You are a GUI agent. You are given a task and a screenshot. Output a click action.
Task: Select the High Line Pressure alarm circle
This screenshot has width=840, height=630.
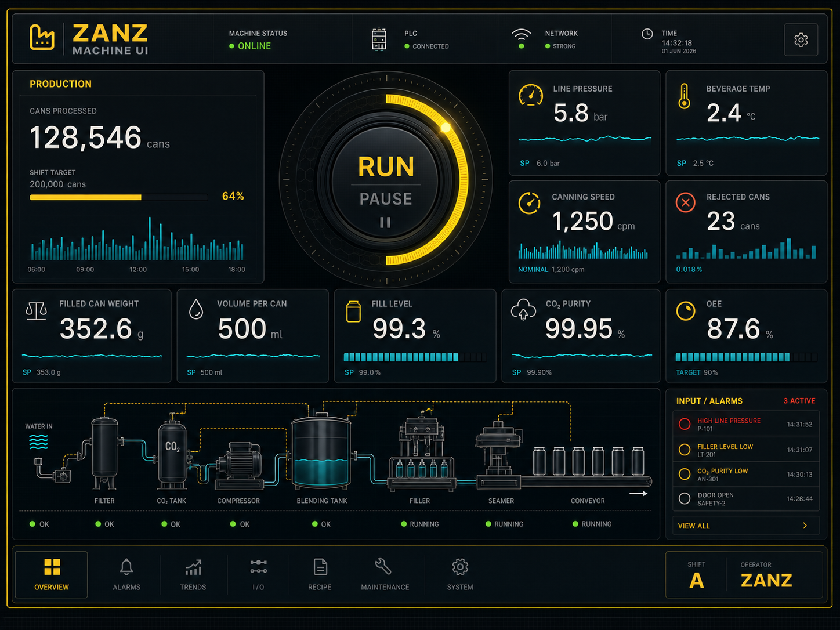(x=685, y=424)
